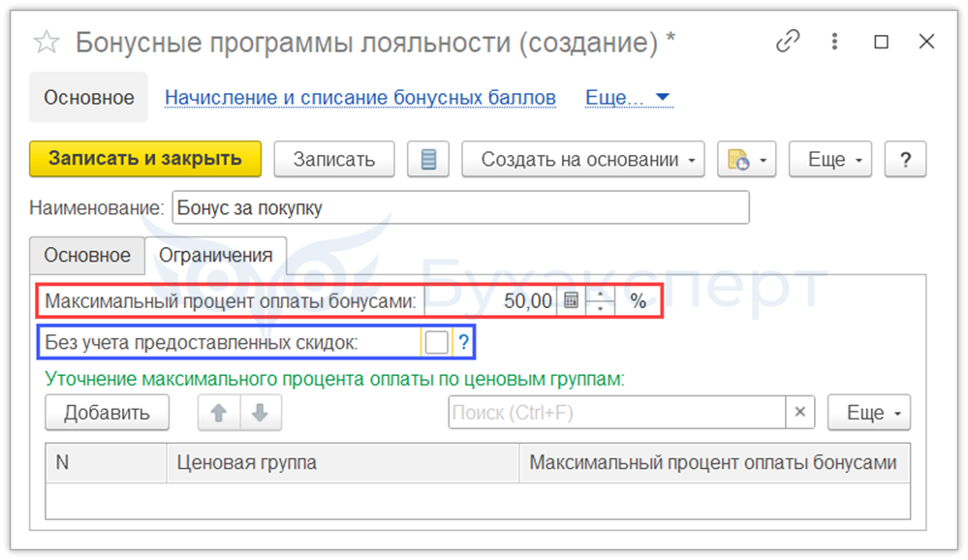968x560 pixels.
Task: Expand 'Создать на основании' dropdown
Action: (582, 160)
